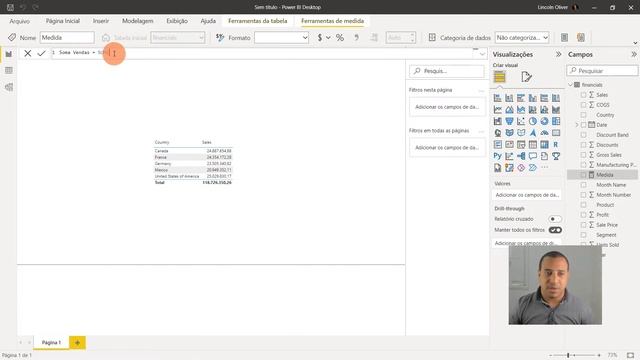Select the Q&A speech bubble visual
This screenshot has width=640, height=360.
pos(533,156)
